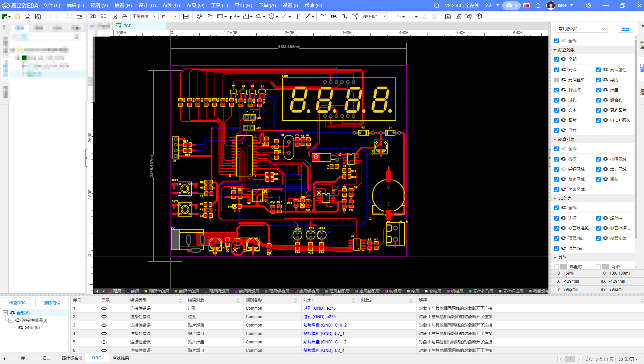
Task: Uncheck the 过孔 checkbox
Action: [x=557, y=100]
